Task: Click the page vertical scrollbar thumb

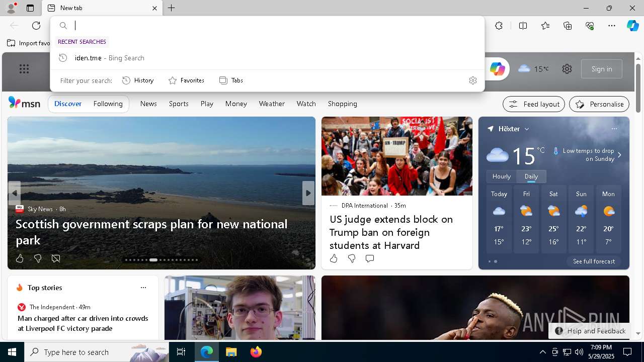Action: (x=638, y=88)
